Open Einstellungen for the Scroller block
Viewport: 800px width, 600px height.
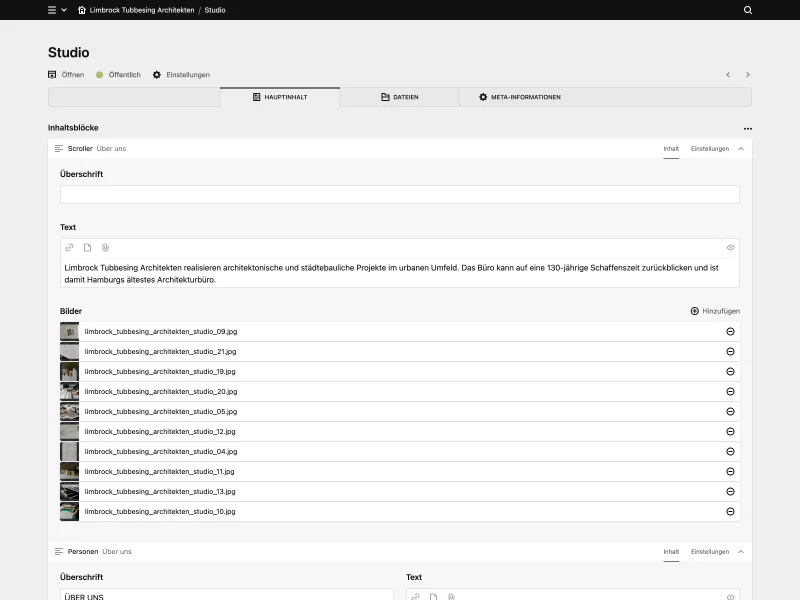point(708,148)
